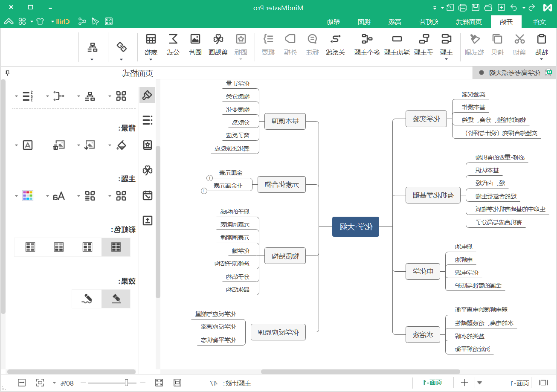557x392 pixels.
Task: Select the 电化学 topic node
Action: coord(423,271)
